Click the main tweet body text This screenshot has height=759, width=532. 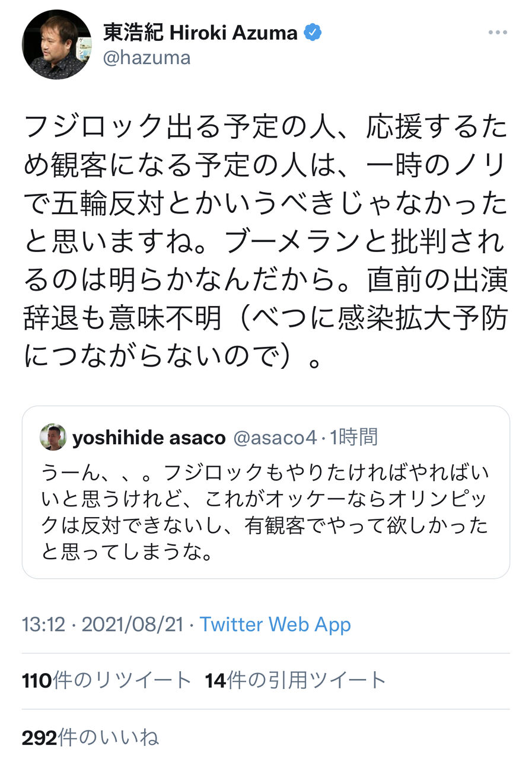click(266, 241)
